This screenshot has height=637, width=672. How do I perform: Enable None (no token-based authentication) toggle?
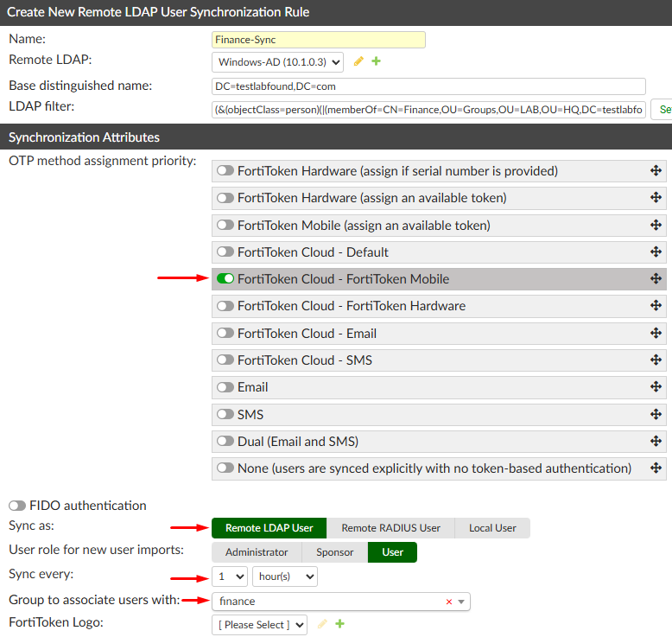(225, 468)
